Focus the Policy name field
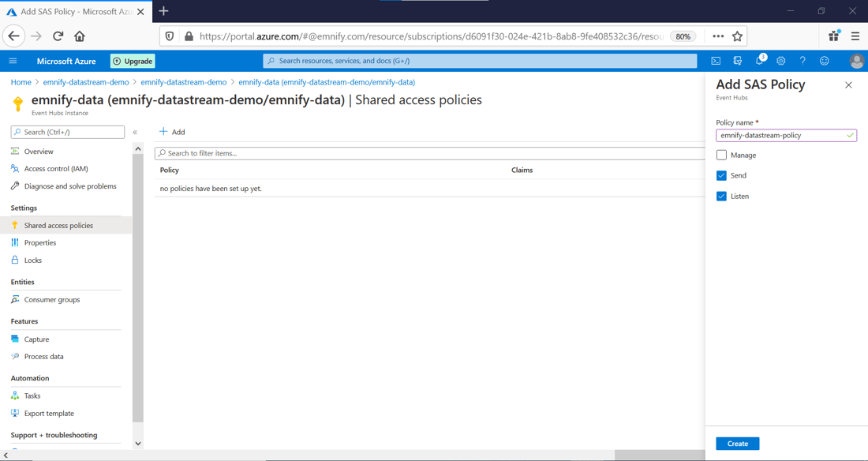This screenshot has height=461, width=868. (x=786, y=135)
